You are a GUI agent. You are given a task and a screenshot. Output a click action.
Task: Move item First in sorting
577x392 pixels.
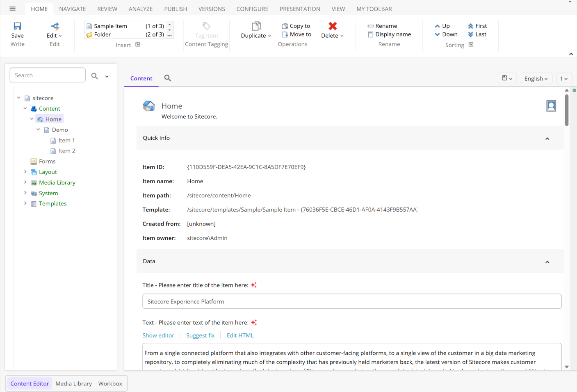tap(477, 26)
